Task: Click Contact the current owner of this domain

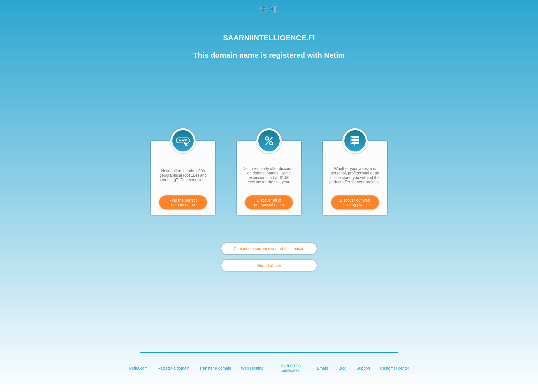Action: (x=269, y=248)
